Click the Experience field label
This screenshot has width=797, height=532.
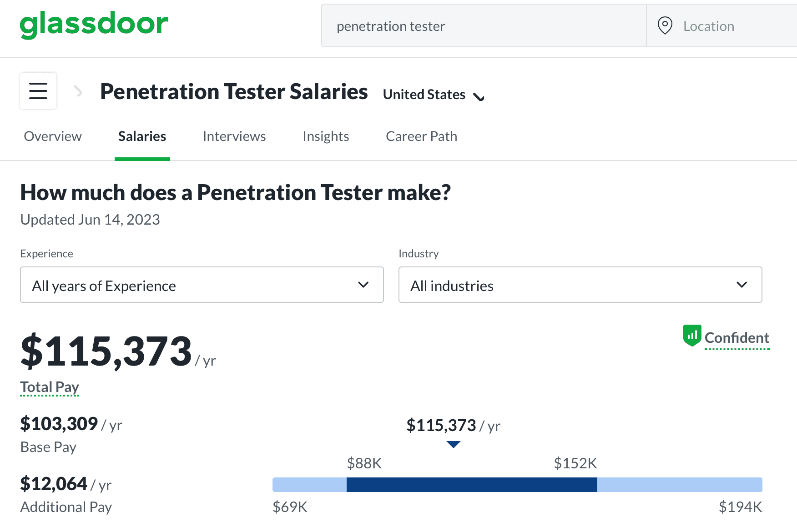[46, 254]
